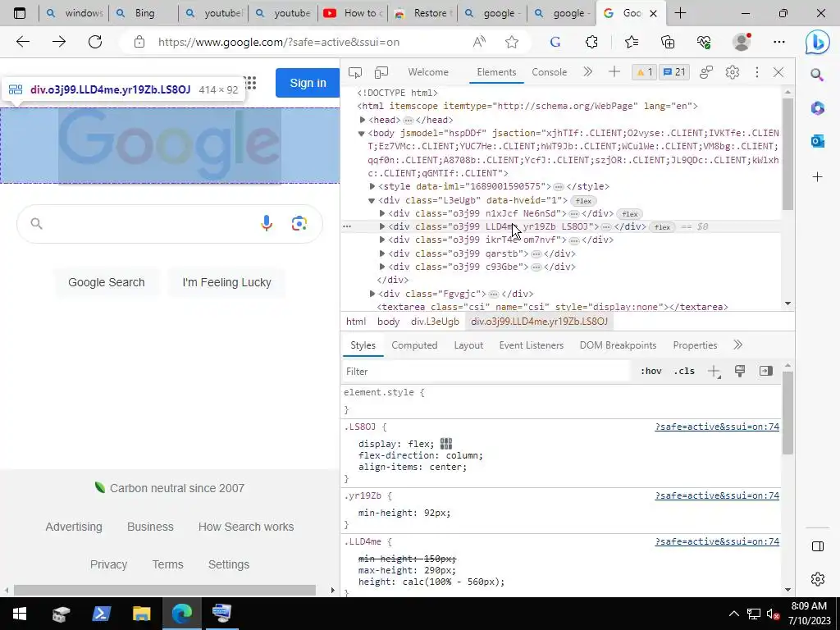Viewport: 840px width, 630px height.
Task: Toggle :hov element state panel
Action: 651,372
